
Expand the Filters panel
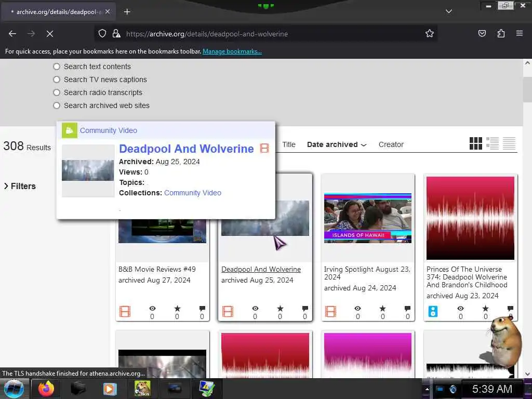[x=20, y=187]
